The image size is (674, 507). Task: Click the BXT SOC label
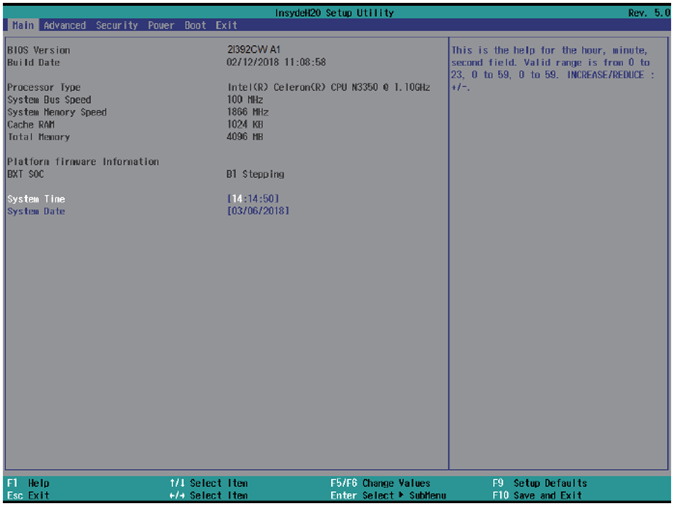click(26, 174)
